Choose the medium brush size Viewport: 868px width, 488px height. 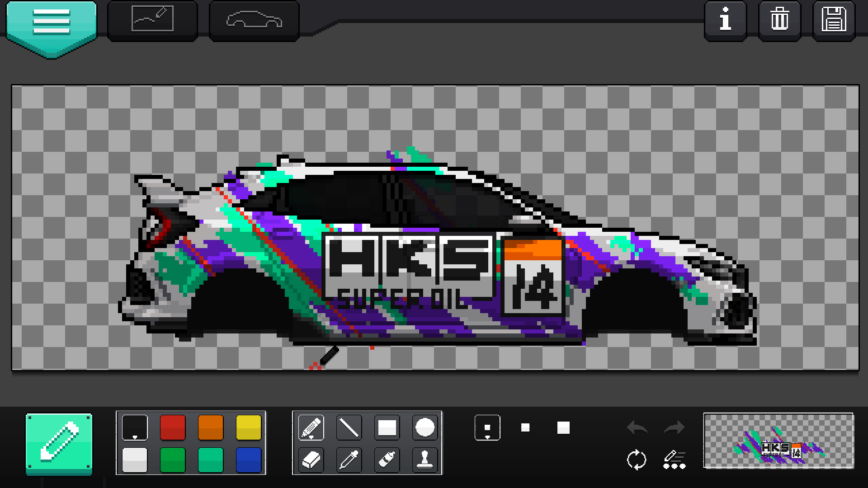click(525, 427)
